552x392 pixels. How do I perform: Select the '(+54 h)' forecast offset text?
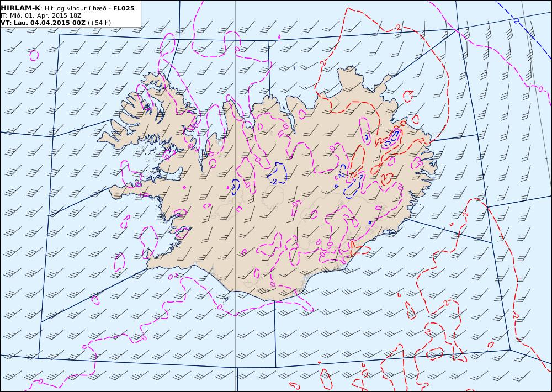[99, 23]
